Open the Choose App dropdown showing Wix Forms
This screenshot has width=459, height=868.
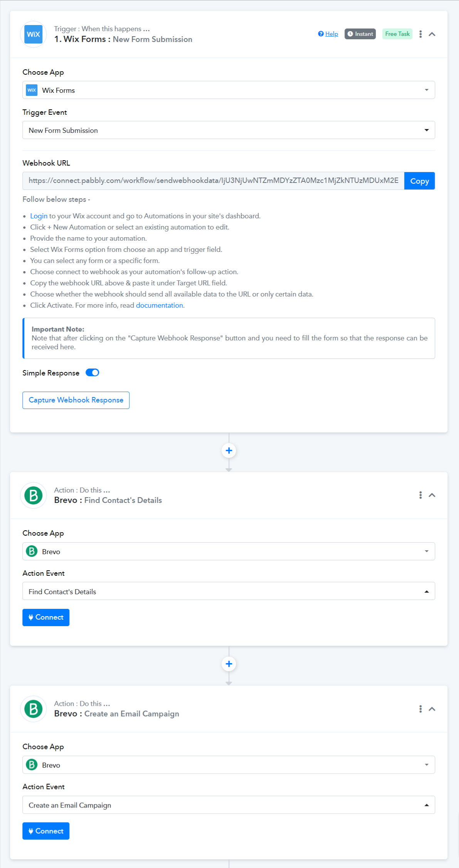click(229, 90)
